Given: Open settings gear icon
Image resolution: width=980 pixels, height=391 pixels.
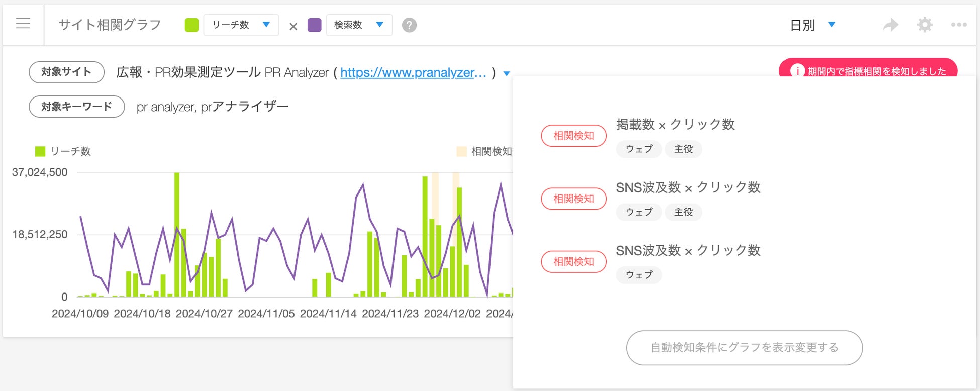Looking at the screenshot, I should pos(925,25).
